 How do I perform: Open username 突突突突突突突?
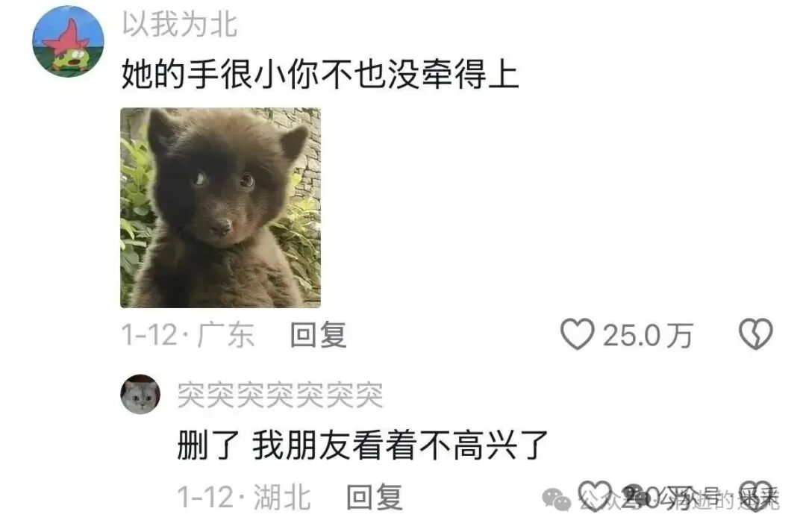pyautogui.click(x=280, y=395)
